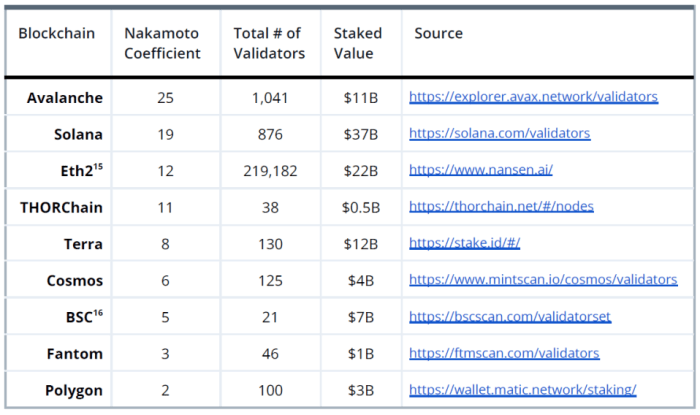Click footnote 15 next to Eth2
The image size is (700, 415).
[98, 166]
